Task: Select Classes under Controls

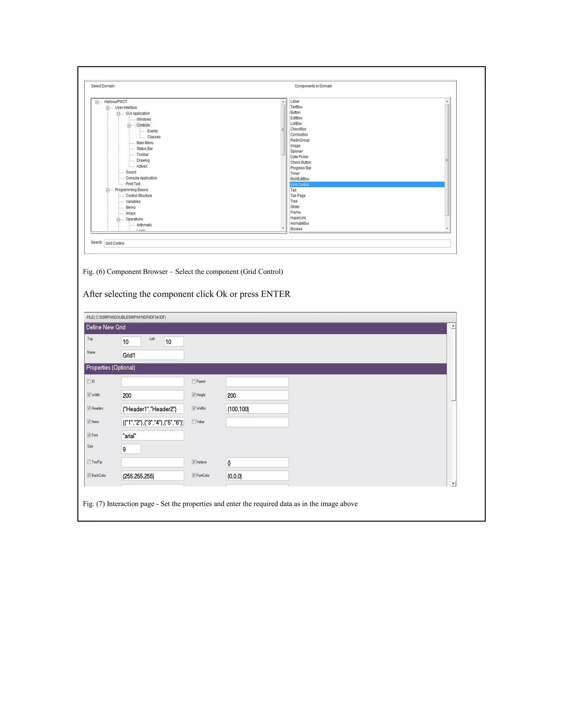Action: (x=154, y=137)
